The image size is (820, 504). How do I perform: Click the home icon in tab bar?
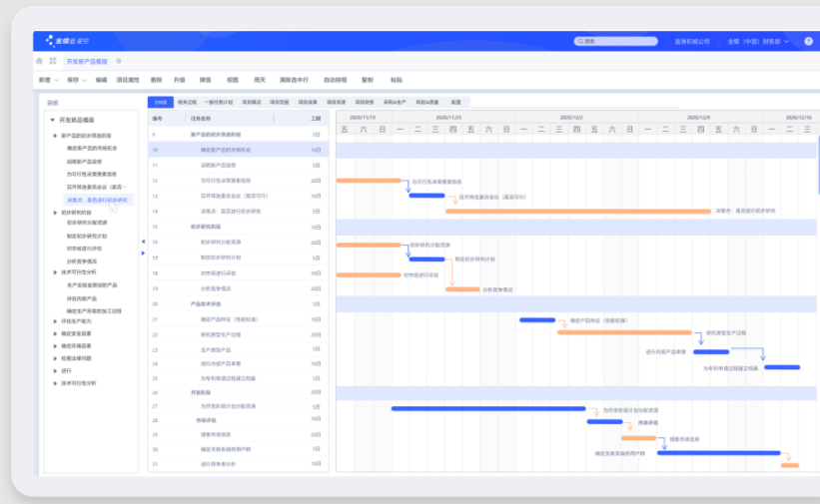[x=39, y=61]
